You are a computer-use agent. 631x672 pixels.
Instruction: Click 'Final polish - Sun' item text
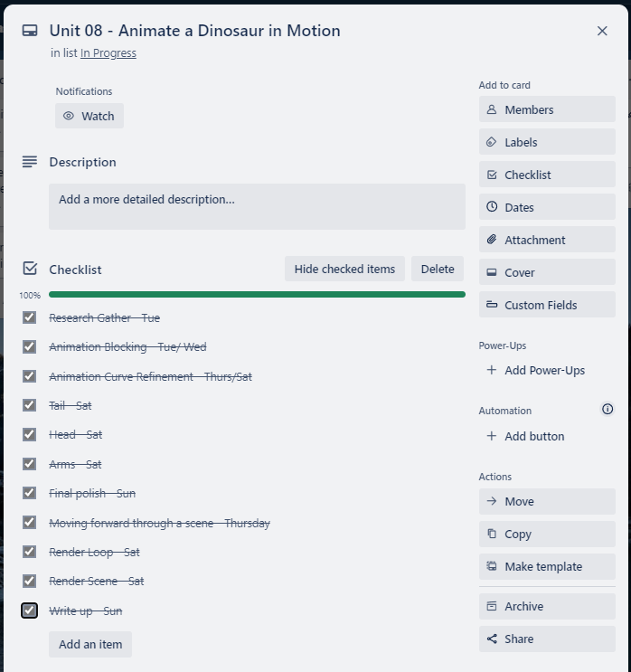coord(92,493)
